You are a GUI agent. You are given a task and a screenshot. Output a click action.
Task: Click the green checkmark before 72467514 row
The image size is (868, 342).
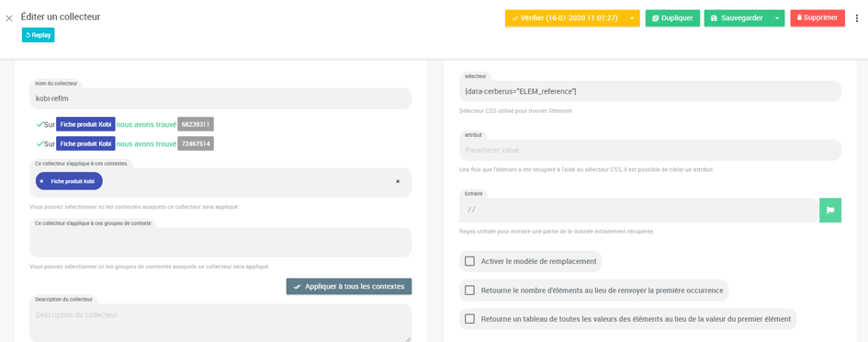(x=39, y=143)
